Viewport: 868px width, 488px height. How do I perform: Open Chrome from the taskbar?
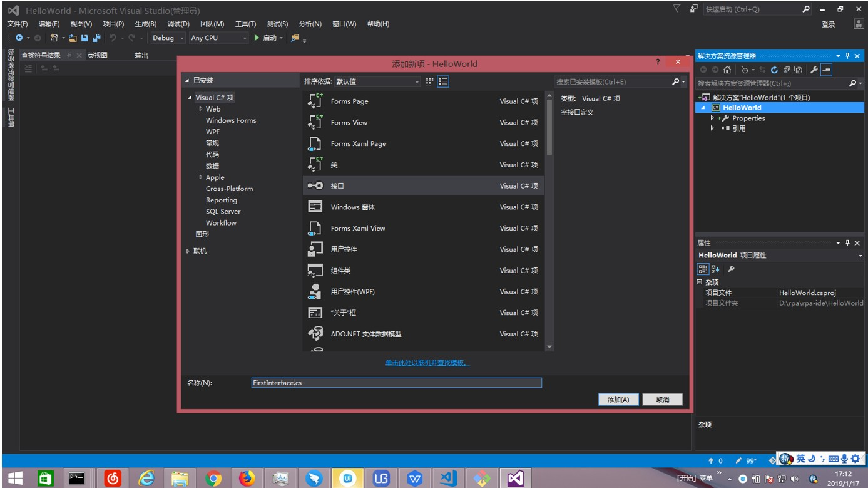(213, 479)
